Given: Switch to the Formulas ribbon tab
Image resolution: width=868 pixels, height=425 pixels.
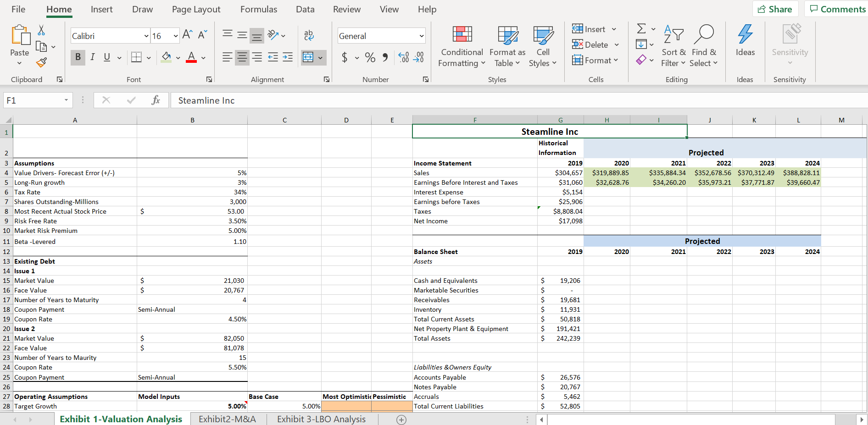Looking at the screenshot, I should pos(258,9).
